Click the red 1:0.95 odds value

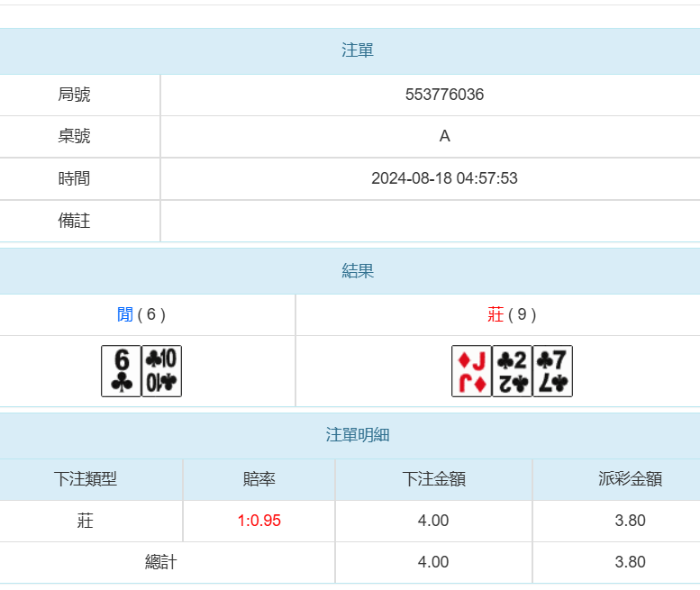click(x=259, y=521)
